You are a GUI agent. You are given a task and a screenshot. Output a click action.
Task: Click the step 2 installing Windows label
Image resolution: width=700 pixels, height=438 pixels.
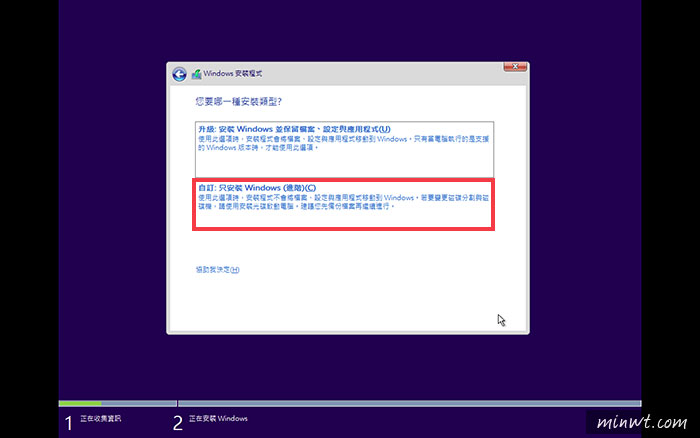point(218,418)
